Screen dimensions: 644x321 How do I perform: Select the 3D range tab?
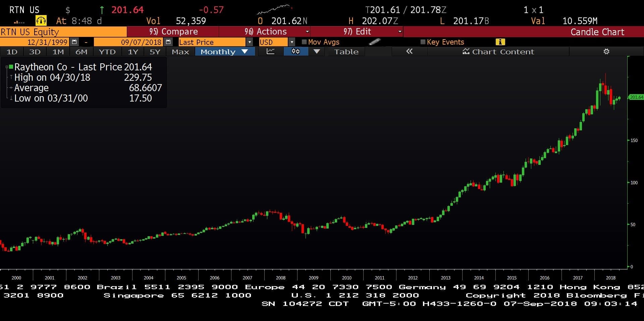35,52
